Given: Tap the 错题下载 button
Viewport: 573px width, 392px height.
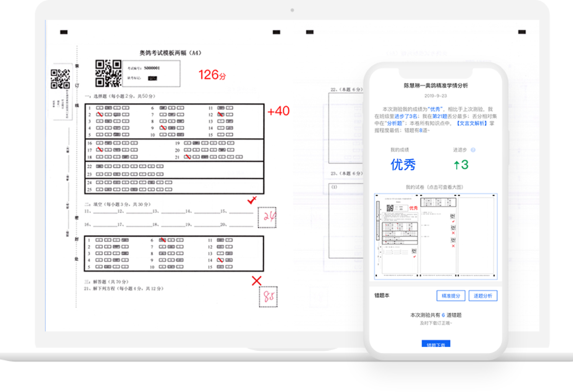Looking at the screenshot, I should (436, 344).
